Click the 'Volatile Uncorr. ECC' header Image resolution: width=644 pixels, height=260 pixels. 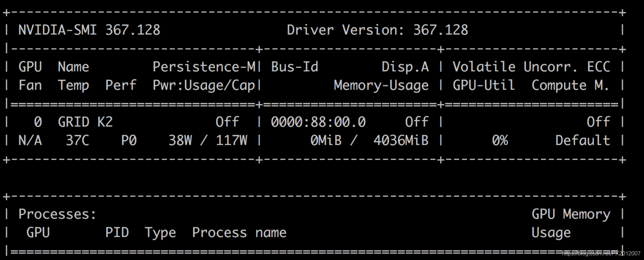coord(531,67)
